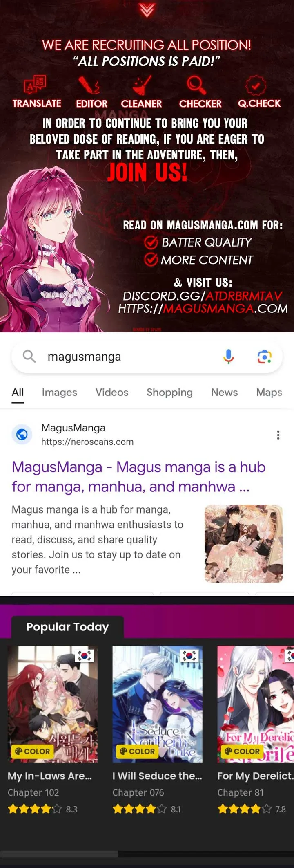Click the I Will Seduce star rating
The height and width of the screenshot is (868, 294).
click(x=140, y=809)
